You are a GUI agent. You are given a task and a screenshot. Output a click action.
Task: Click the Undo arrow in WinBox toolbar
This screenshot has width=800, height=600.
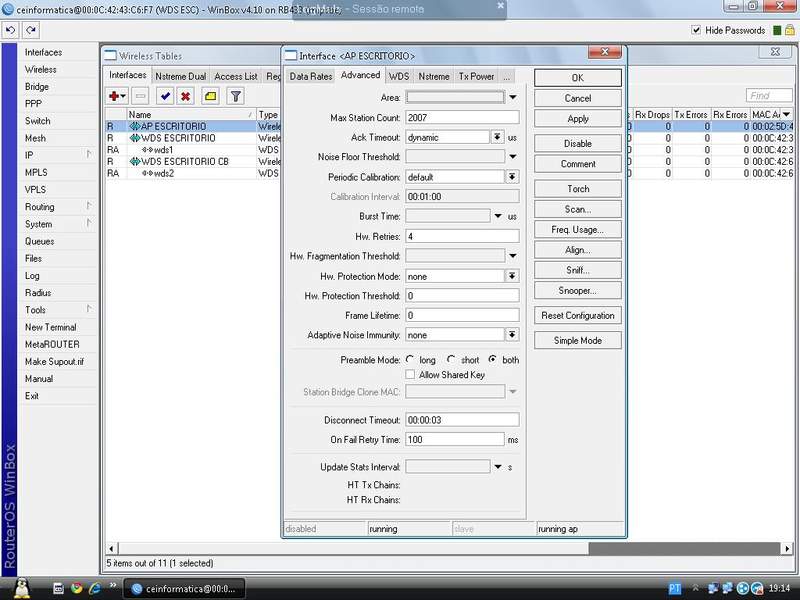pyautogui.click(x=9, y=30)
